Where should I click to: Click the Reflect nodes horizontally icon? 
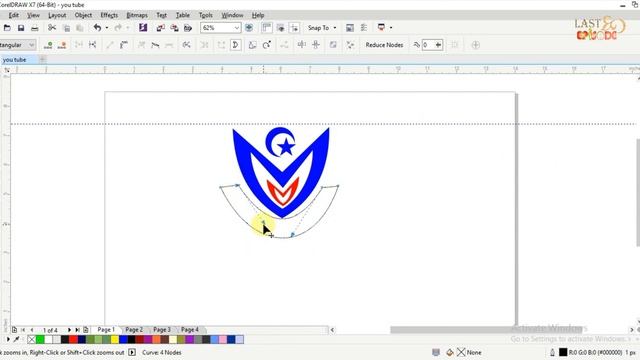pyautogui.click(x=302, y=45)
